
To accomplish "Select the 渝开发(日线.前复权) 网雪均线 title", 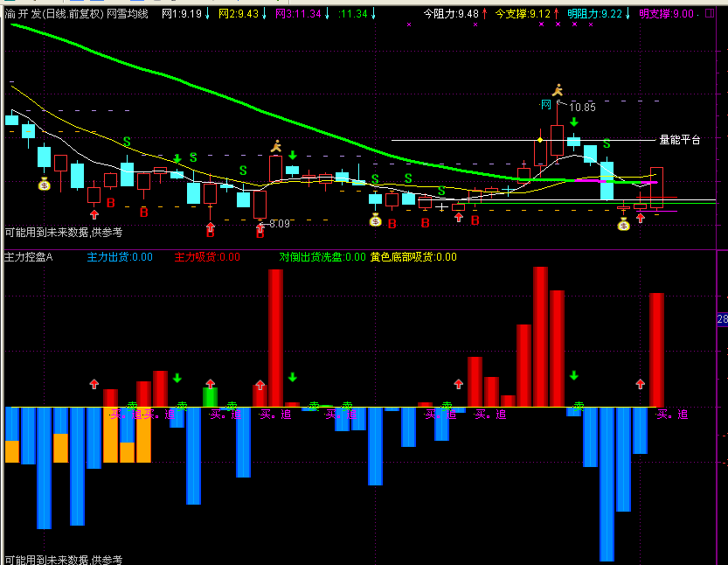I will [x=77, y=14].
